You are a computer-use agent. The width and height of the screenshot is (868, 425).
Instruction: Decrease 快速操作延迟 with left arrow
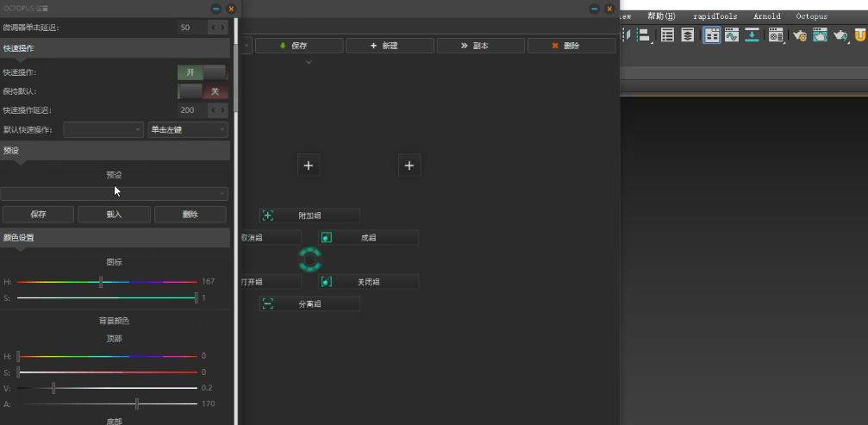[213, 110]
